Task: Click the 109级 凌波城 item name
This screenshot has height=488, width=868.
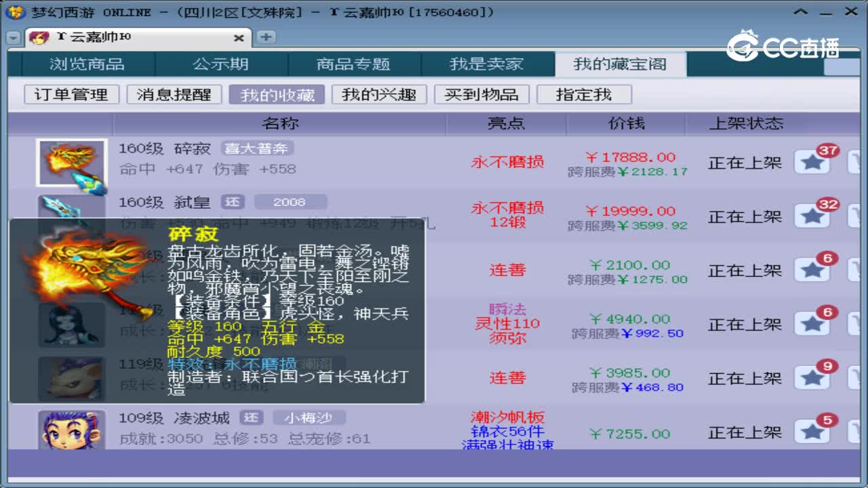Action: [x=174, y=418]
